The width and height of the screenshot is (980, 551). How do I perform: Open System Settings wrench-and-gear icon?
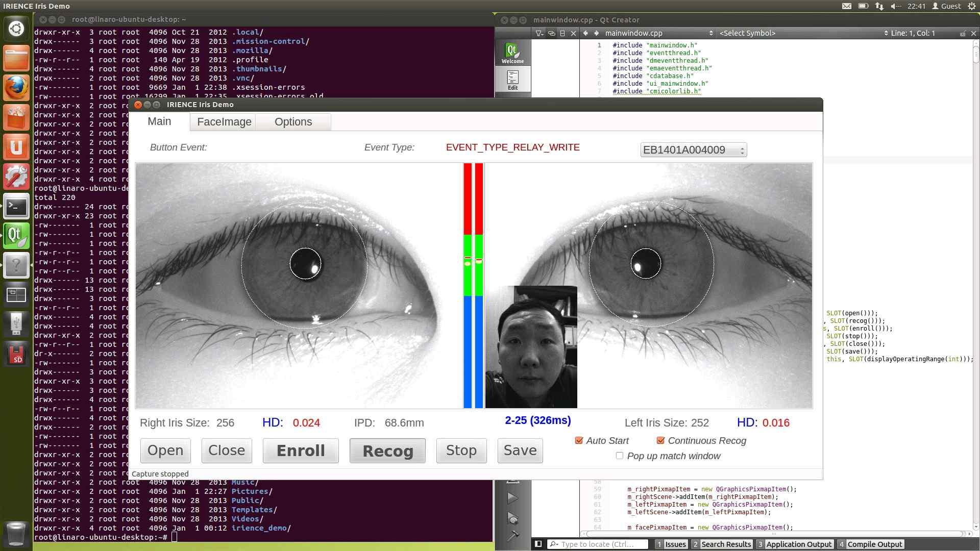click(16, 177)
